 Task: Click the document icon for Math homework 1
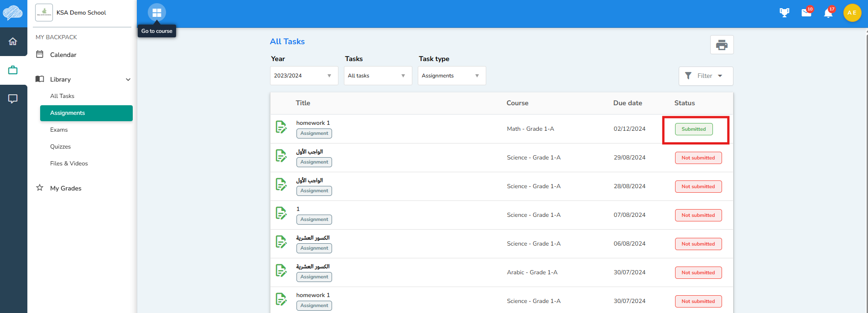click(281, 127)
